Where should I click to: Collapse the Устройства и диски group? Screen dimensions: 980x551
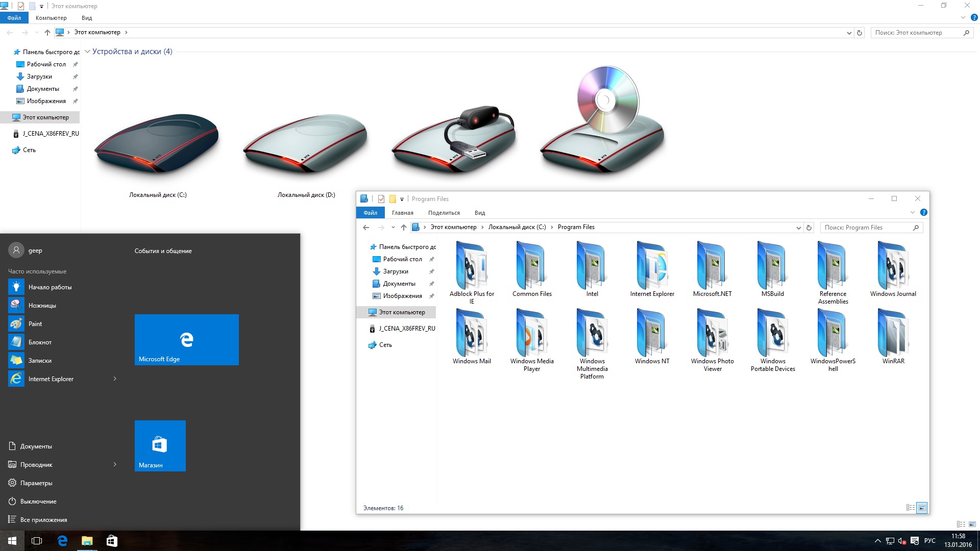pyautogui.click(x=87, y=52)
